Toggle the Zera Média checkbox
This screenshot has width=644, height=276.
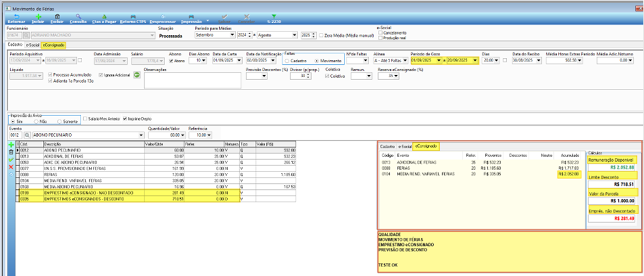321,35
